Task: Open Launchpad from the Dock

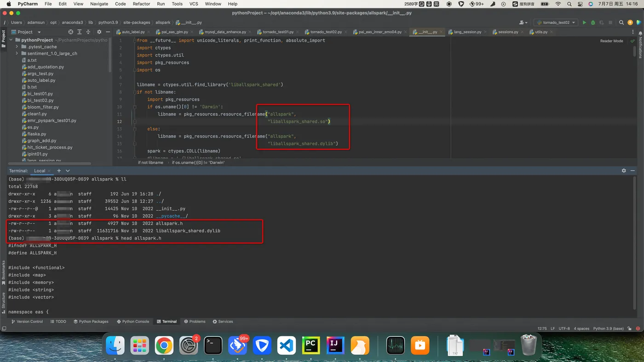Action: coord(140,345)
